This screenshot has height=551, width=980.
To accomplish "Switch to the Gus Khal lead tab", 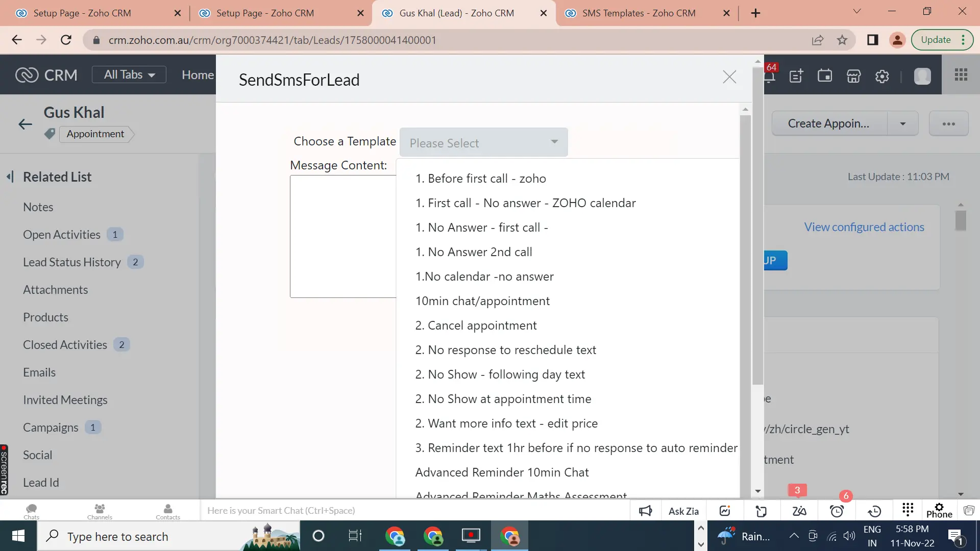I will pos(454,13).
